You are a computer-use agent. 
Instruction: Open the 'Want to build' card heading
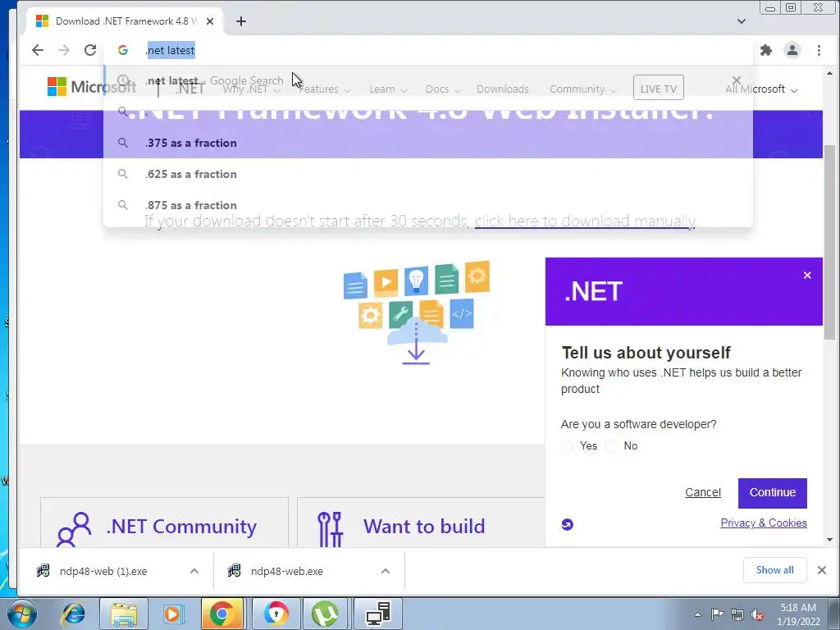(424, 527)
